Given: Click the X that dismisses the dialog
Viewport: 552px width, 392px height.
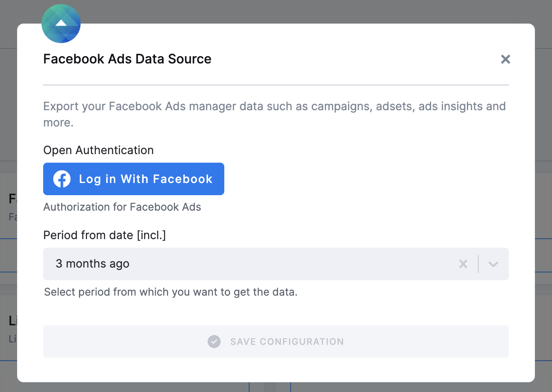Looking at the screenshot, I should (505, 59).
